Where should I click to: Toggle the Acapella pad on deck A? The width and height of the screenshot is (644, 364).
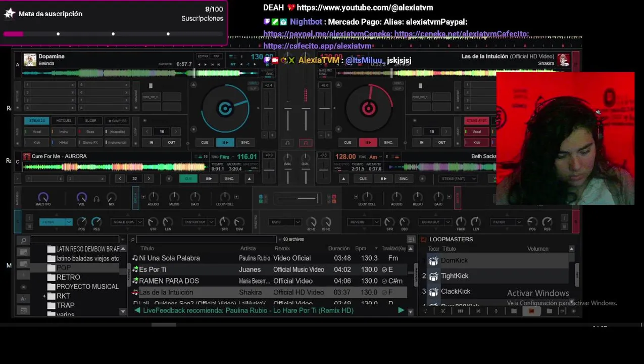[x=117, y=131]
